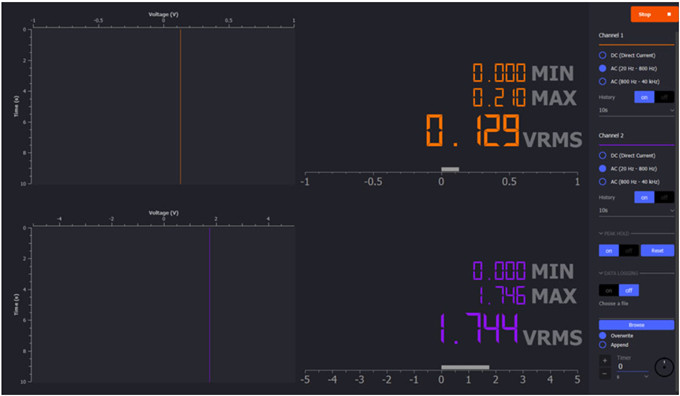Click the timer dial knob icon

click(x=664, y=367)
